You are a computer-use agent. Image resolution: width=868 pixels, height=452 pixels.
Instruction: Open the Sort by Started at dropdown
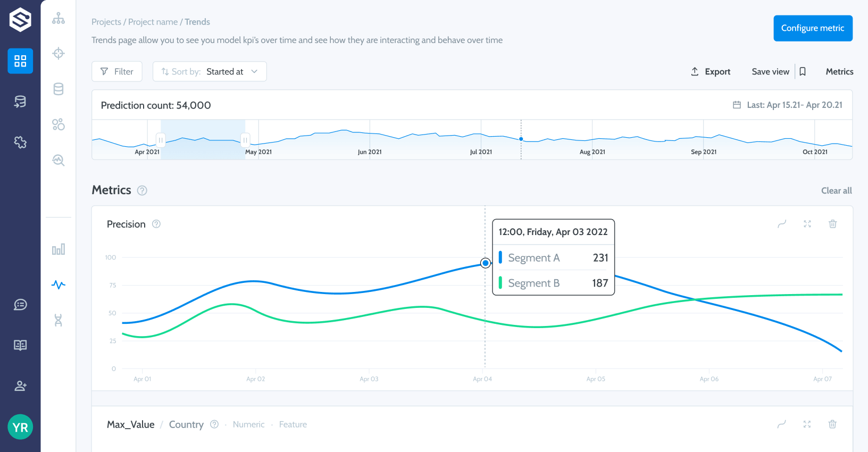point(210,72)
